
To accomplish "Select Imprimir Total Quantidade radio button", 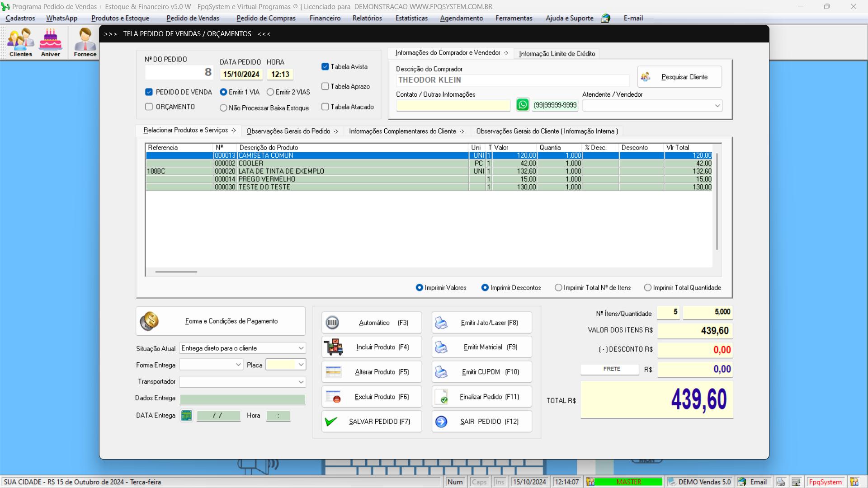I will tap(648, 288).
